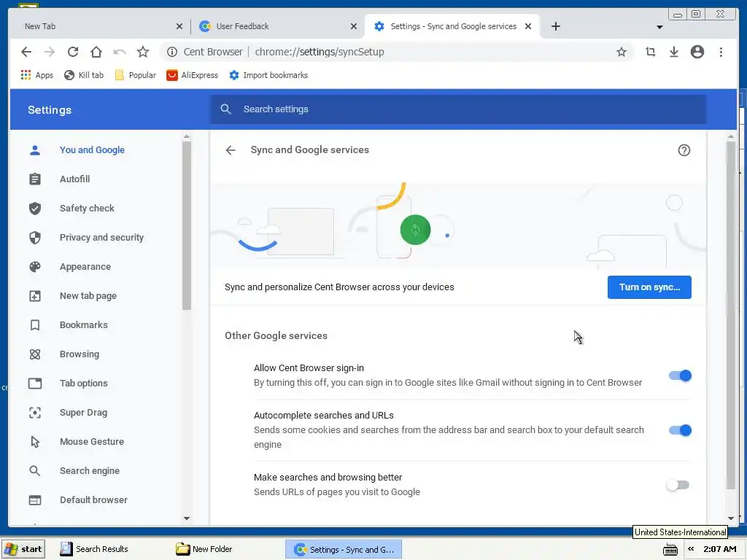
Task: Open Super Drag settings
Action: pos(83,413)
